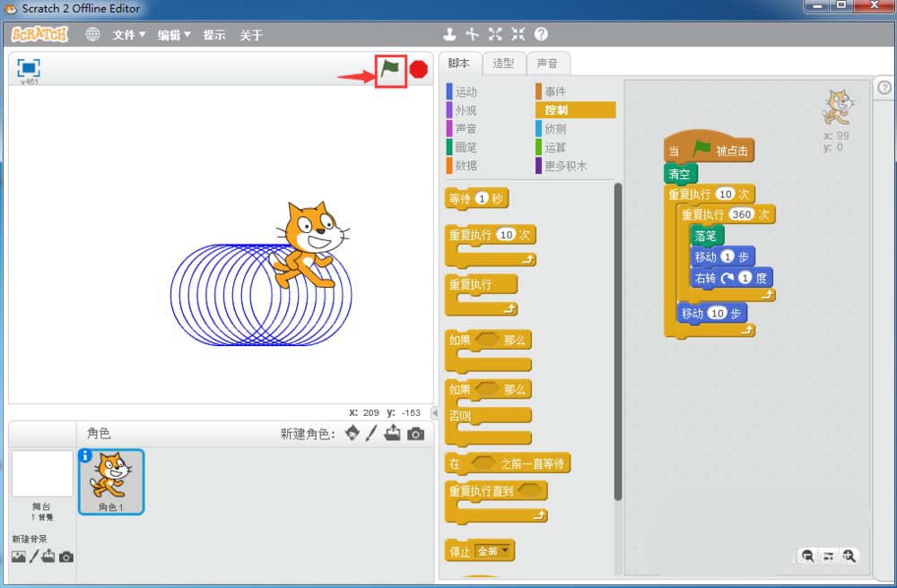This screenshot has width=897, height=588.
Task: Paint a new sprite with brush
Action: pos(371,433)
